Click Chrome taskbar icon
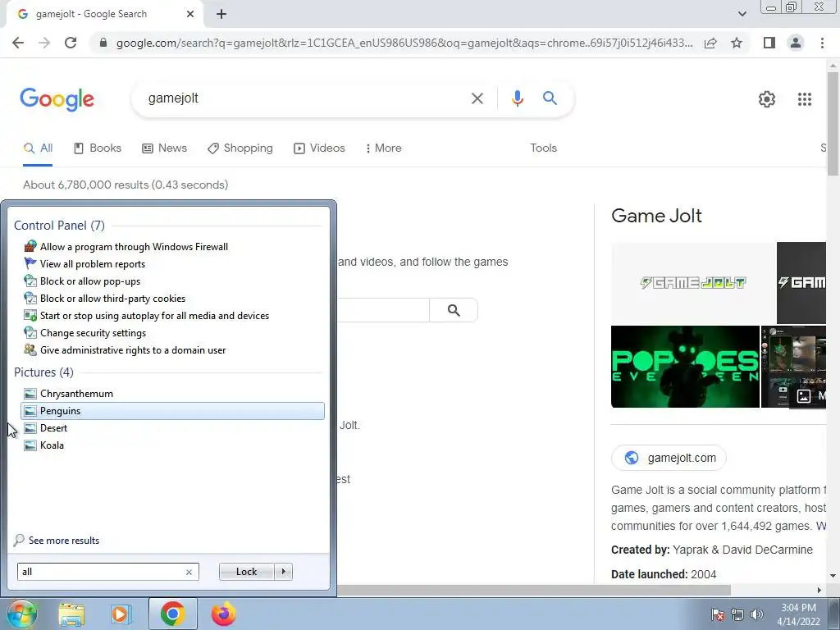The width and height of the screenshot is (840, 630). [172, 614]
